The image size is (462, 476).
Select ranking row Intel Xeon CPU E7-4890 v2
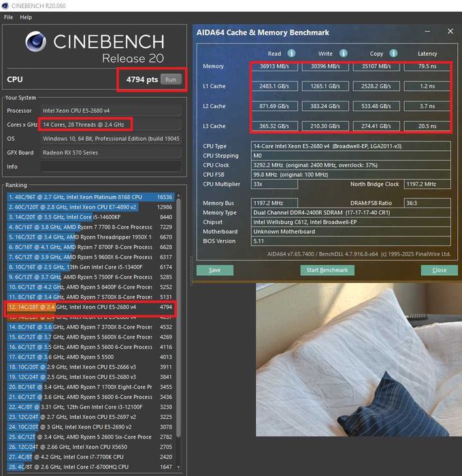click(90, 207)
